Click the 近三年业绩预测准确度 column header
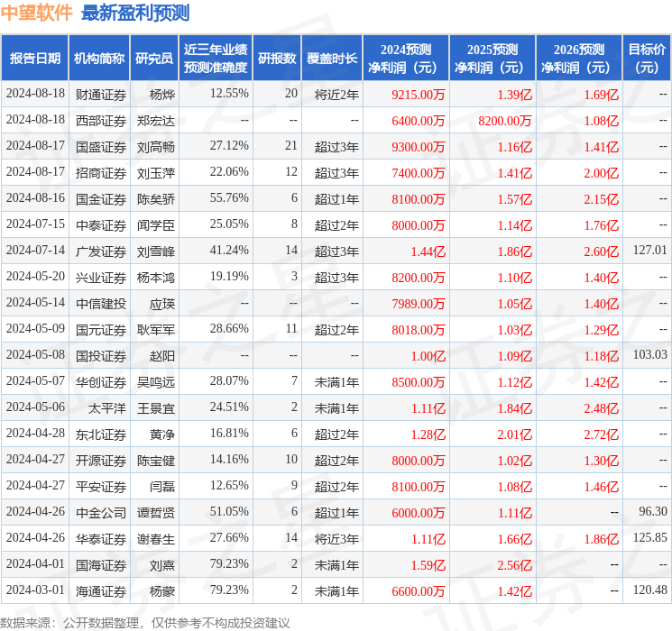The height and width of the screenshot is (631, 672). coord(216,59)
